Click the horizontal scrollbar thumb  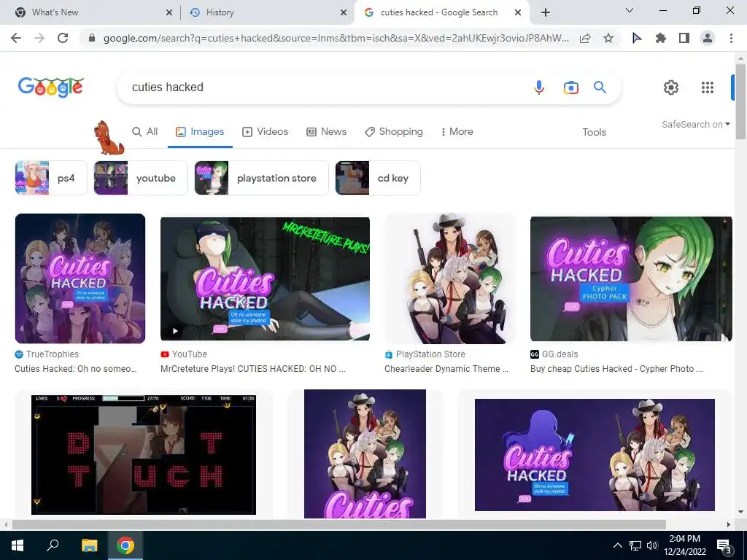pos(338,524)
